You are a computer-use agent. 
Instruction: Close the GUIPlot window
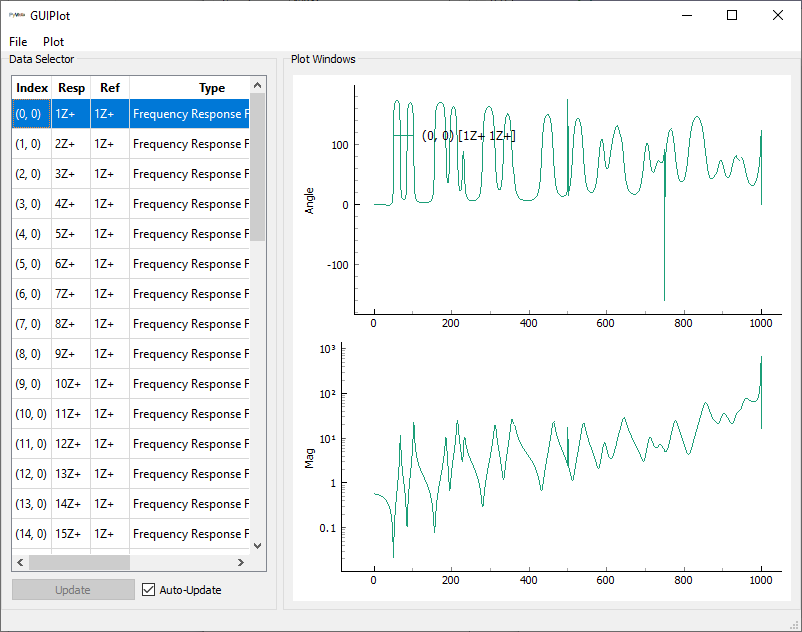point(778,16)
